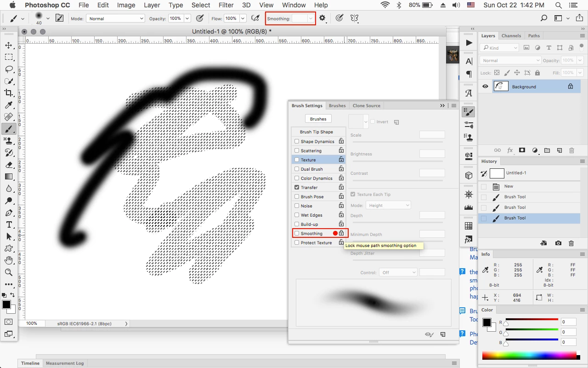The width and height of the screenshot is (588, 368).
Task: Click the symmetry paint butterfly icon
Action: (354, 18)
